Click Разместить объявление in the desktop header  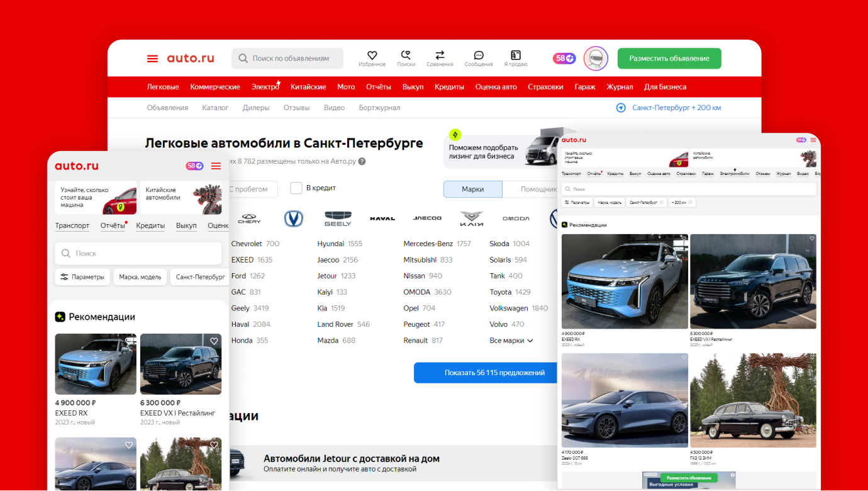click(x=669, y=59)
